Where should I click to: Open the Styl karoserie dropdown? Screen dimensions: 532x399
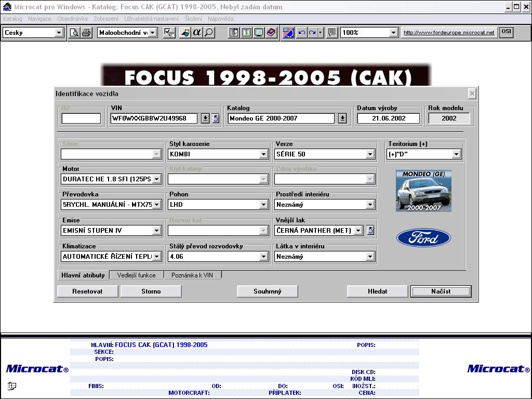[x=263, y=154]
